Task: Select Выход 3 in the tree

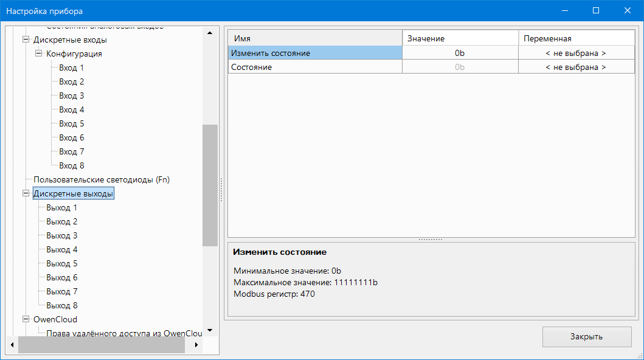Action: (61, 235)
